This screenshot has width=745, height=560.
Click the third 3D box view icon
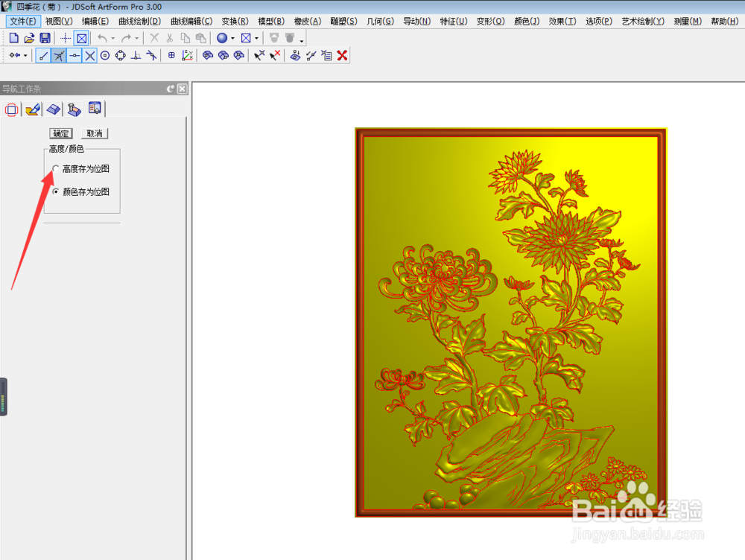(x=239, y=56)
